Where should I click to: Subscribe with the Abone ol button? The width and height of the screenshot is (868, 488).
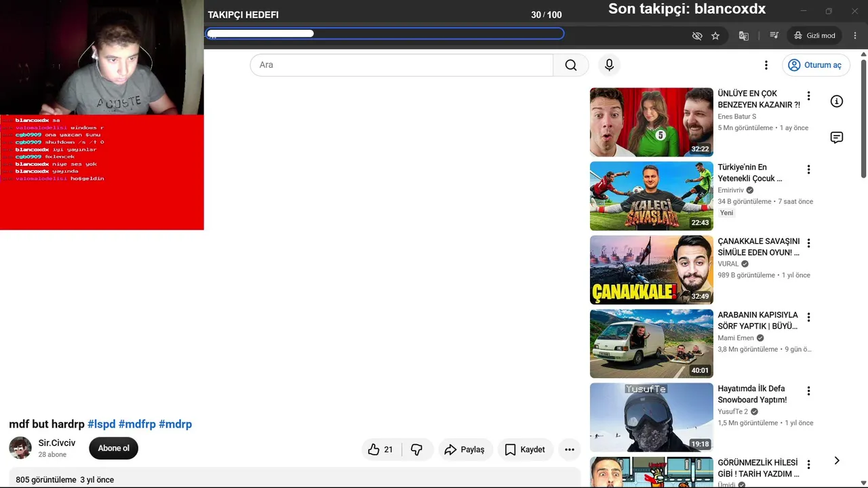point(113,449)
